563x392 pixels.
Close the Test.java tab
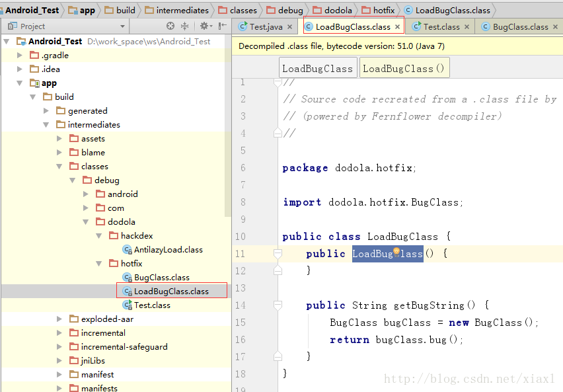tap(289, 27)
